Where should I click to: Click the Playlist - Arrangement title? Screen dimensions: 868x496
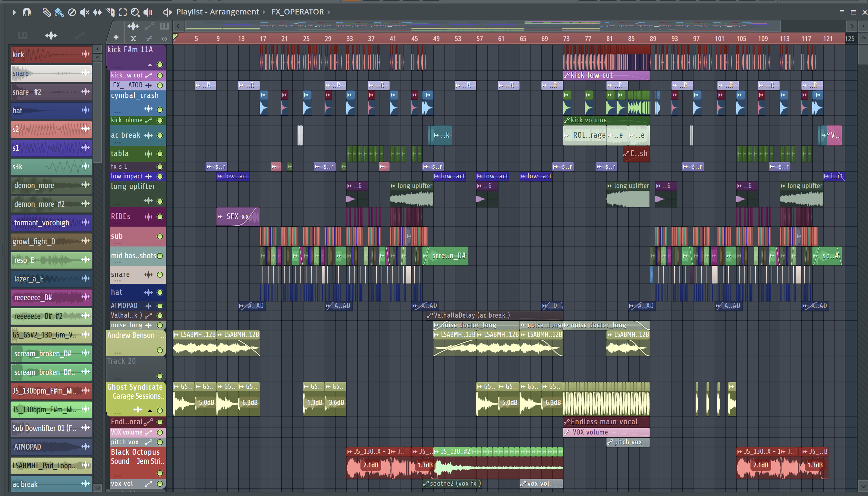(x=217, y=12)
